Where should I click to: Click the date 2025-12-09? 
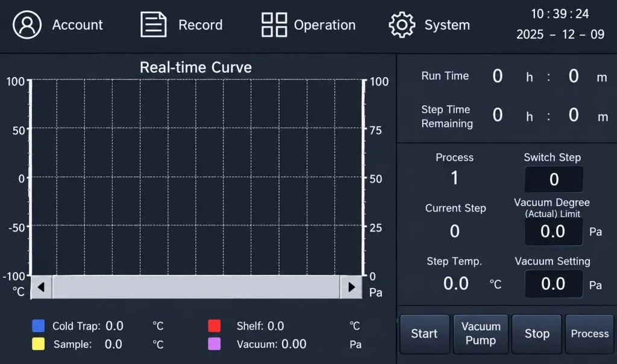[560, 34]
